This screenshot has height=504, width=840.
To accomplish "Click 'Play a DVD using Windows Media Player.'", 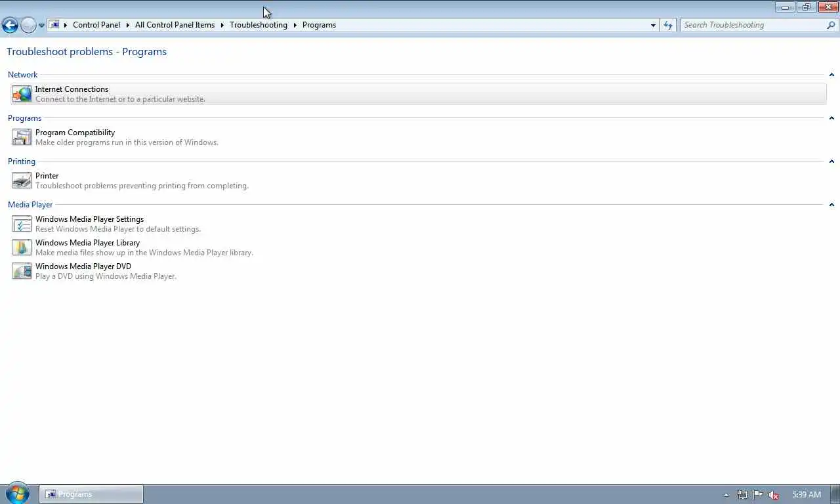I will point(106,276).
